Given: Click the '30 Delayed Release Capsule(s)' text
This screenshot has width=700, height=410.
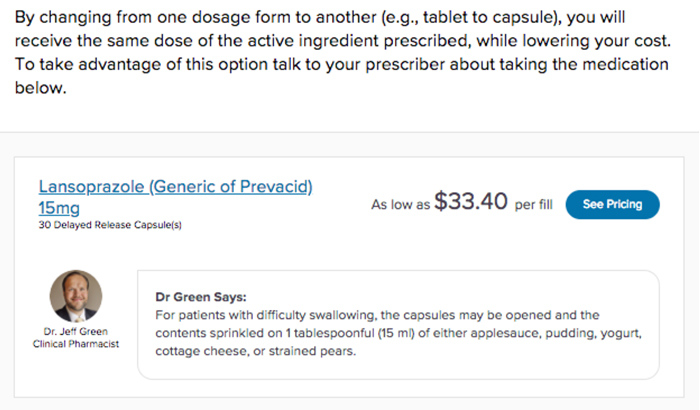Looking at the screenshot, I should click(110, 225).
